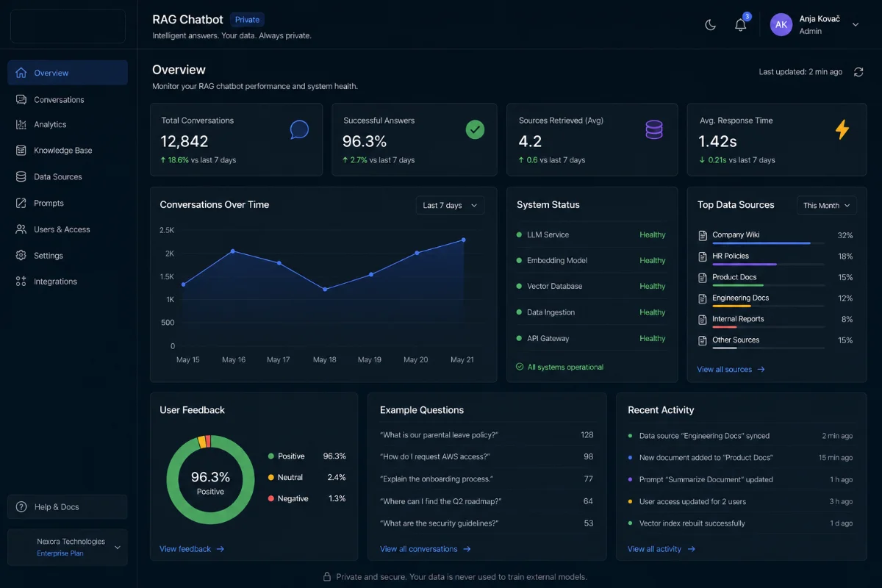Click the document icon beside Other Sources

(702, 340)
